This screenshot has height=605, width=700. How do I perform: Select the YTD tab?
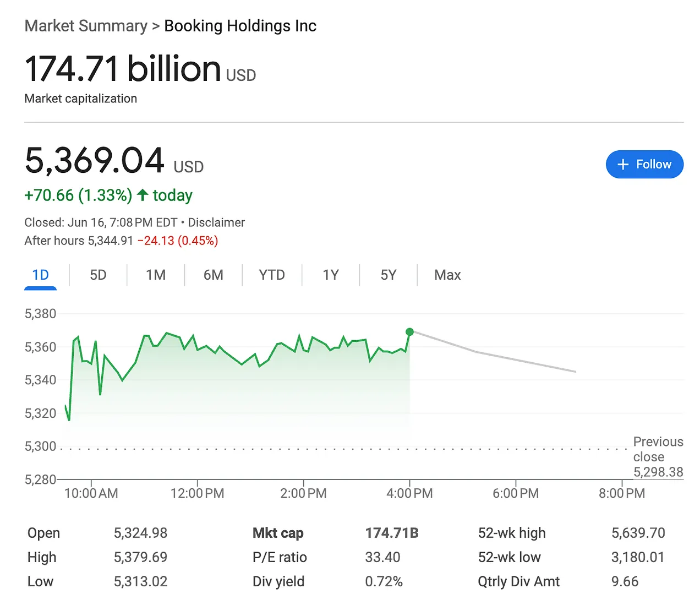pyautogui.click(x=272, y=275)
